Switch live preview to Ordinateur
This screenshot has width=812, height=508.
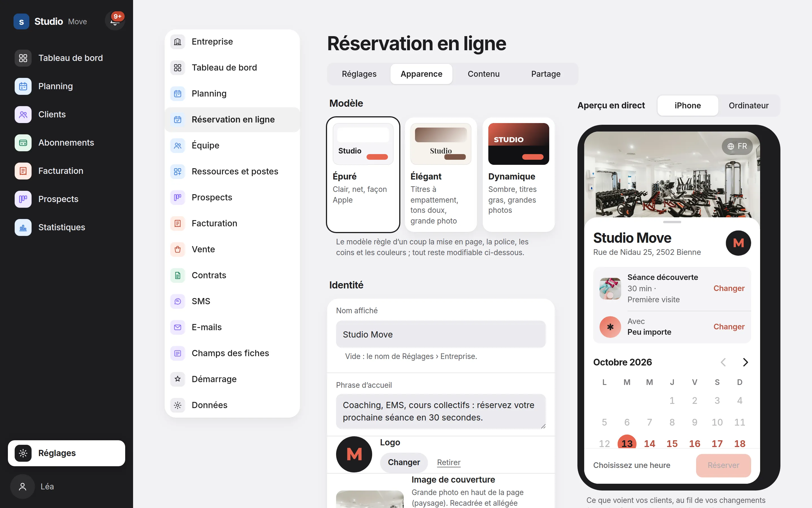coord(748,106)
